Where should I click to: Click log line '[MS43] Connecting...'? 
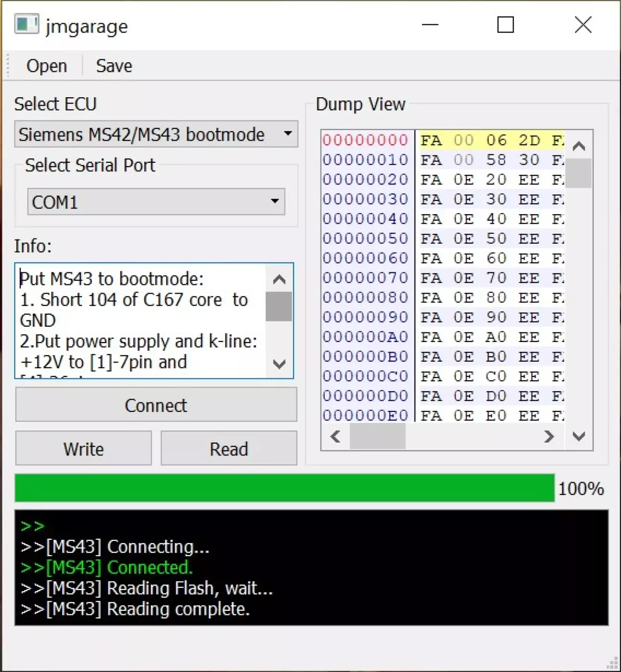click(115, 547)
